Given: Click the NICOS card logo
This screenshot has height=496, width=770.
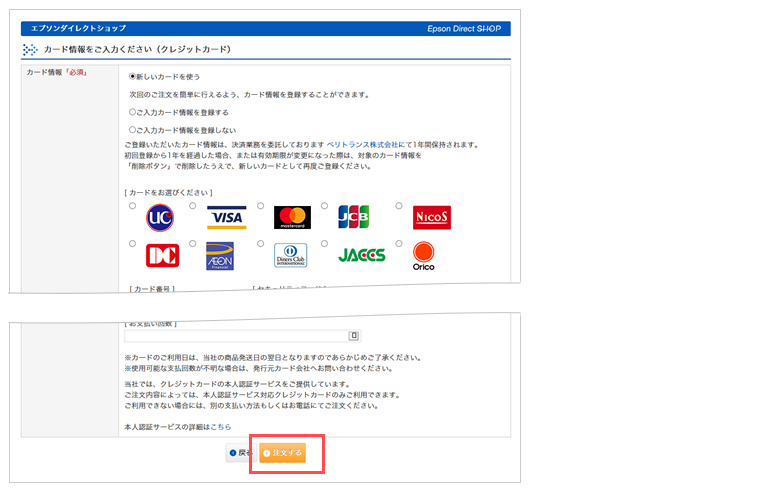Looking at the screenshot, I should tap(432, 218).
